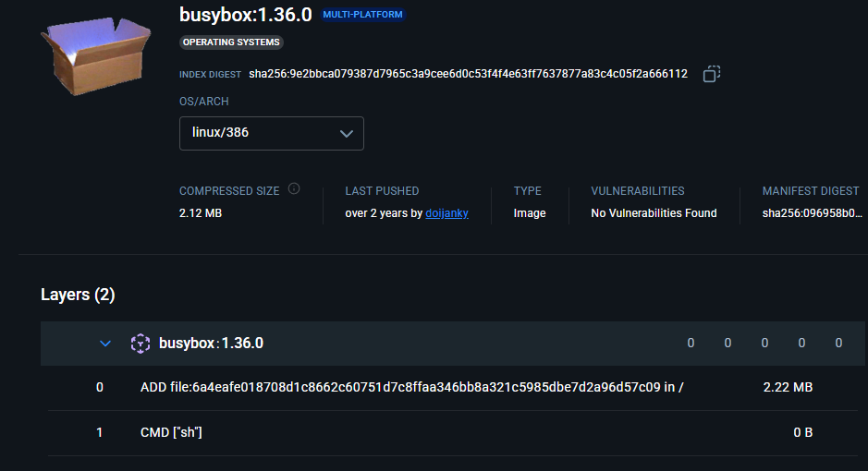Click the 0 B layer size
Image resolution: width=868 pixels, height=471 pixels.
coord(802,433)
